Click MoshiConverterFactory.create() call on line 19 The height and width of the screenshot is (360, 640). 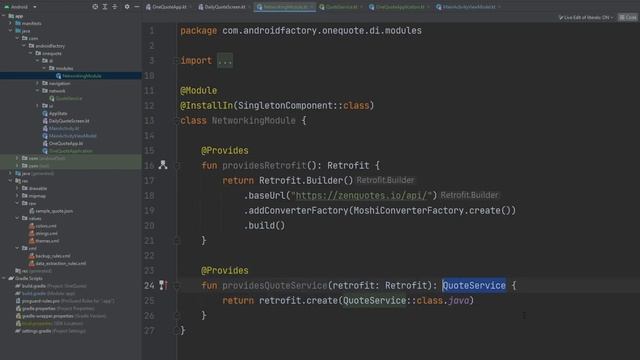click(432, 211)
